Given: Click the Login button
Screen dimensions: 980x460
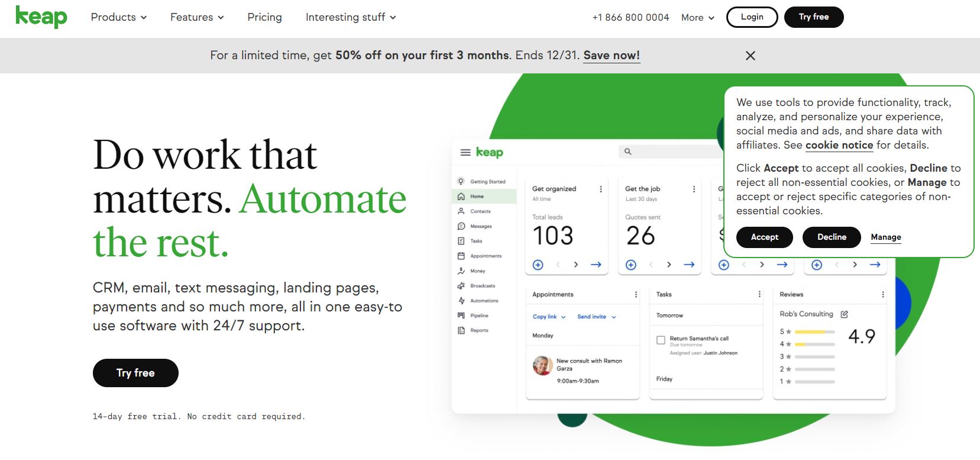Looking at the screenshot, I should pyautogui.click(x=752, y=17).
